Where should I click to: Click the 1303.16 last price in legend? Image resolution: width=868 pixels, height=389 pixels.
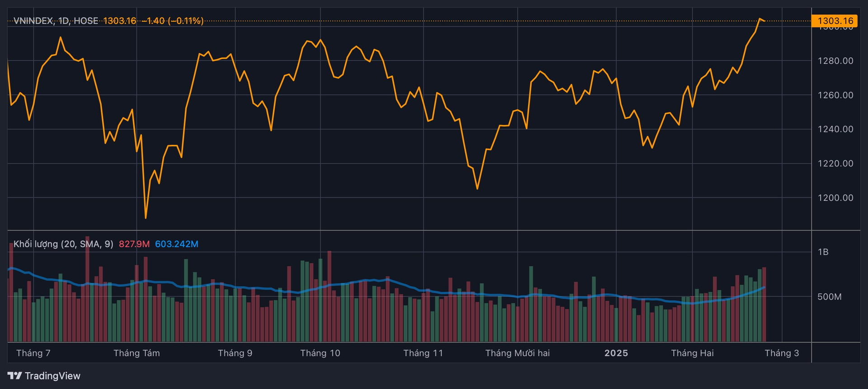119,21
